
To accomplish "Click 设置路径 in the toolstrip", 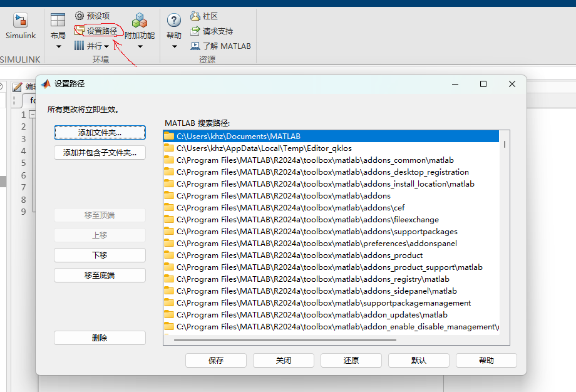I will pos(96,31).
